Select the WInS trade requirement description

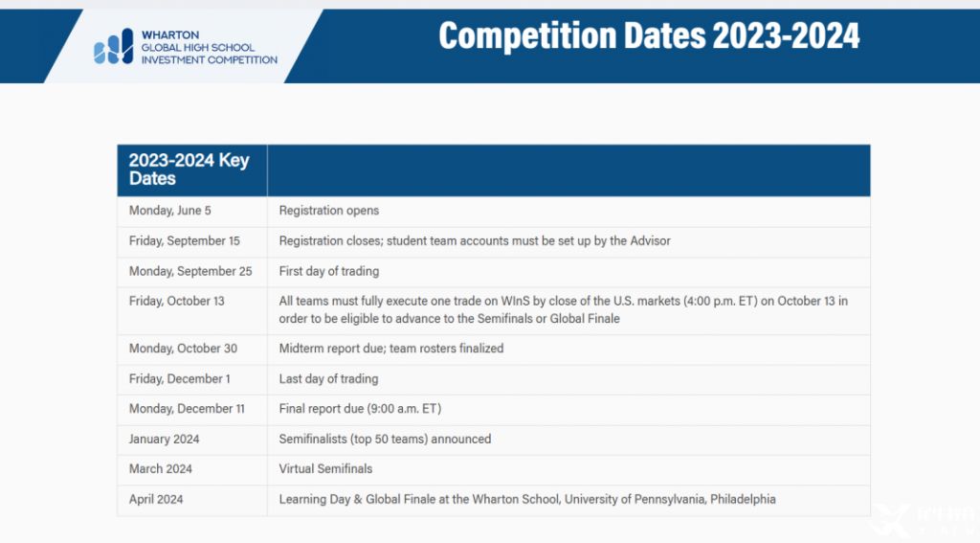coord(563,309)
